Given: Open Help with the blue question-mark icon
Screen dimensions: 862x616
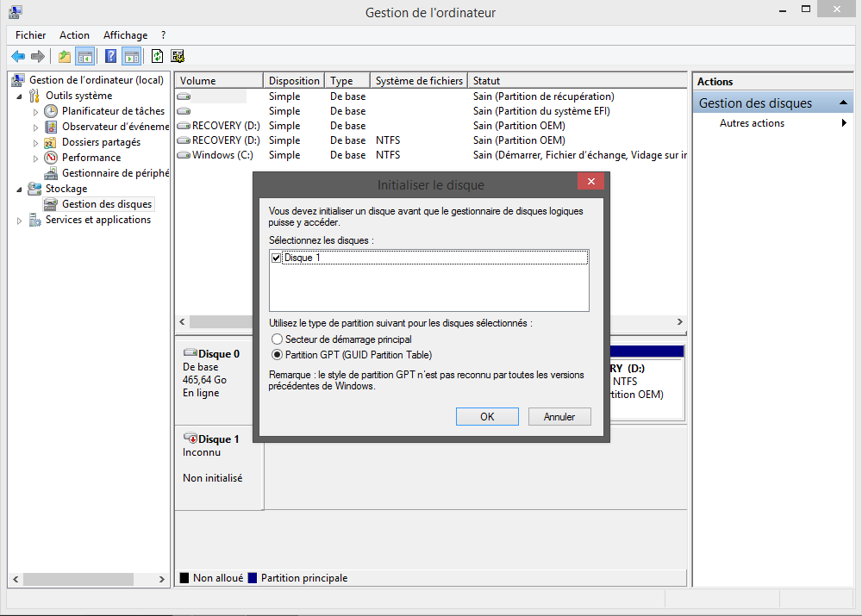Looking at the screenshot, I should [110, 56].
